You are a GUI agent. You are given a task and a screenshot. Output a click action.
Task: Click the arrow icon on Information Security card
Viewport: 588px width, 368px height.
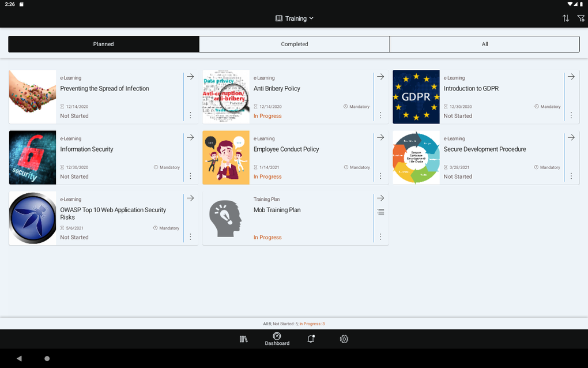[x=190, y=137]
